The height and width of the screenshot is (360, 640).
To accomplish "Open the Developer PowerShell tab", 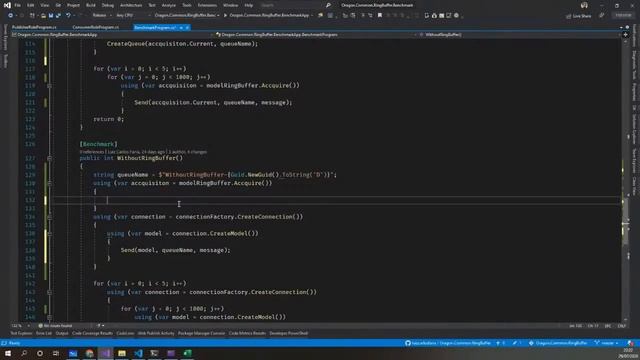I will [289, 333].
